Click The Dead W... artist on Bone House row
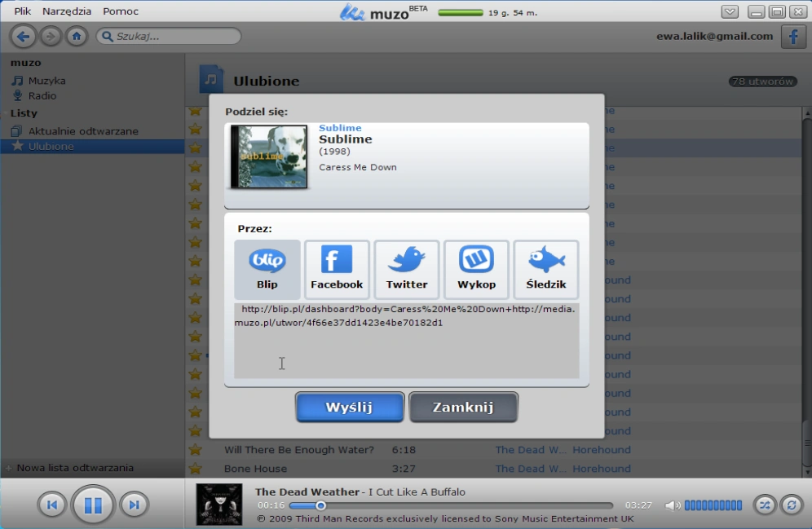Screen dimensions: 812x529 (x=530, y=469)
